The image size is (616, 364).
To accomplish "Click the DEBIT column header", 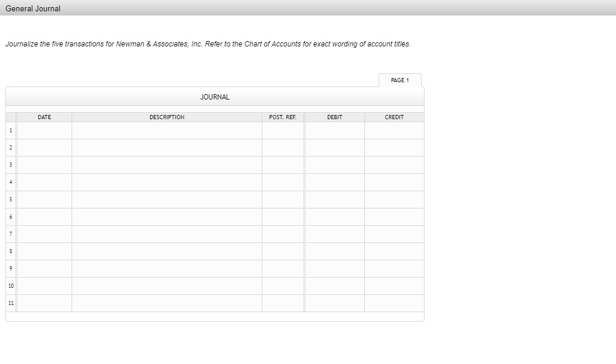I will (335, 117).
